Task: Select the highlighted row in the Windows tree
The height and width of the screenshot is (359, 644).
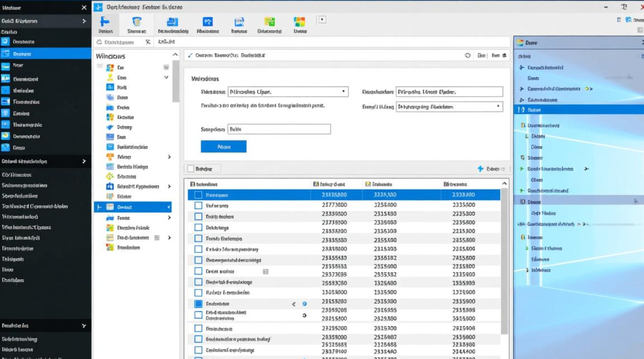Action: click(x=133, y=207)
